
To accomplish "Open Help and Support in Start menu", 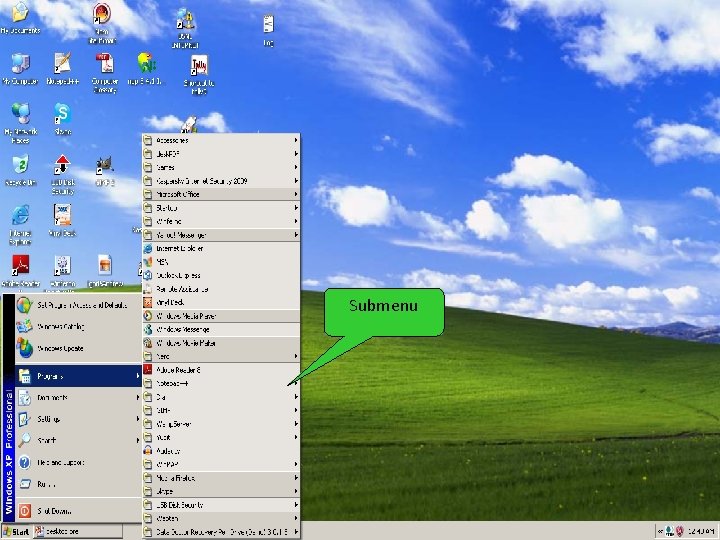I will click(78, 462).
